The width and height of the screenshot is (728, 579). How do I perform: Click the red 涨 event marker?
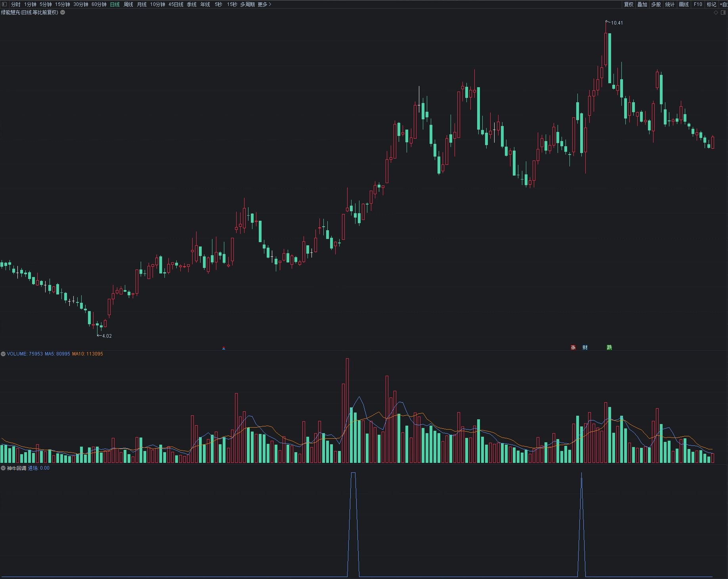(573, 348)
